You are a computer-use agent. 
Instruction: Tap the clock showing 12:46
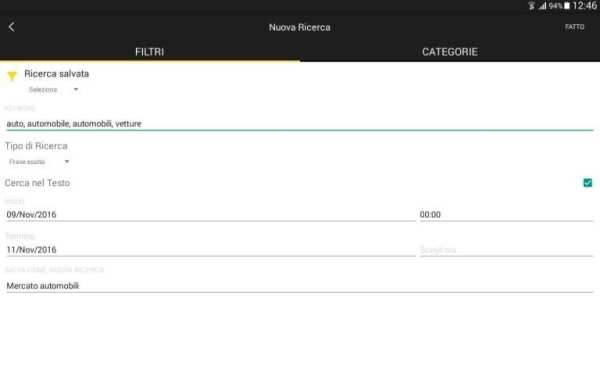coord(585,6)
